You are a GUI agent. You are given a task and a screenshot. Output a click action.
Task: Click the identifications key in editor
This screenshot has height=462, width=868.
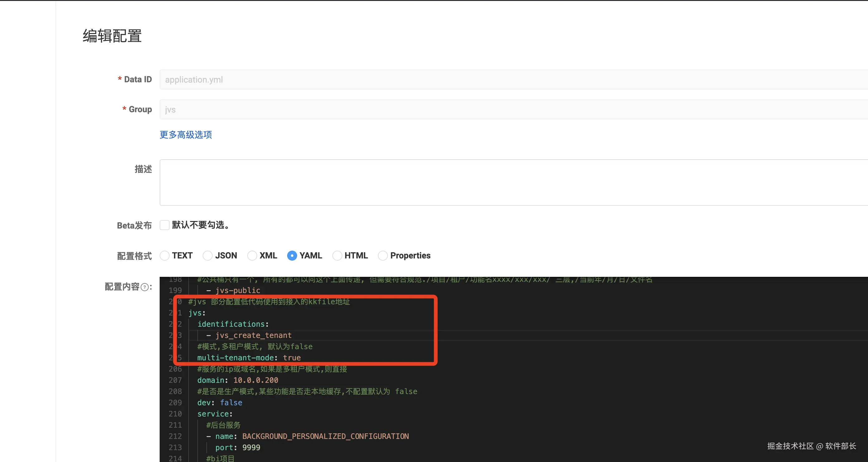click(231, 324)
